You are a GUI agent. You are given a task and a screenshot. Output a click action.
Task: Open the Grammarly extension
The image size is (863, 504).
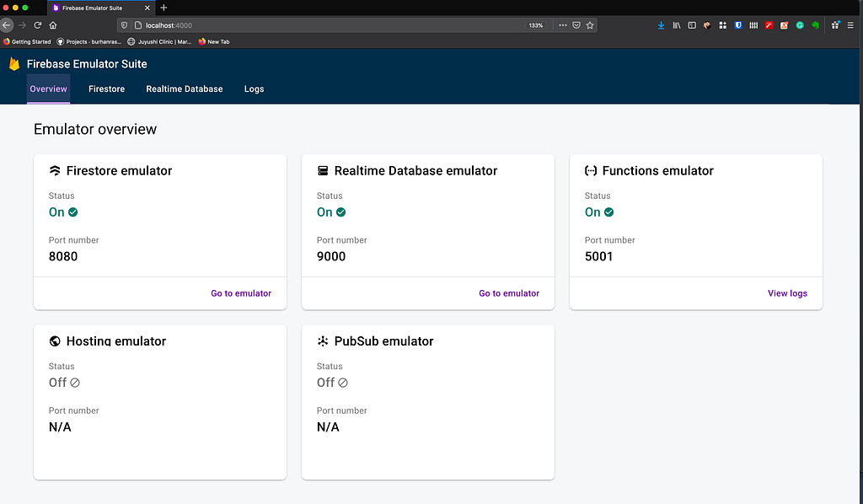pos(800,25)
